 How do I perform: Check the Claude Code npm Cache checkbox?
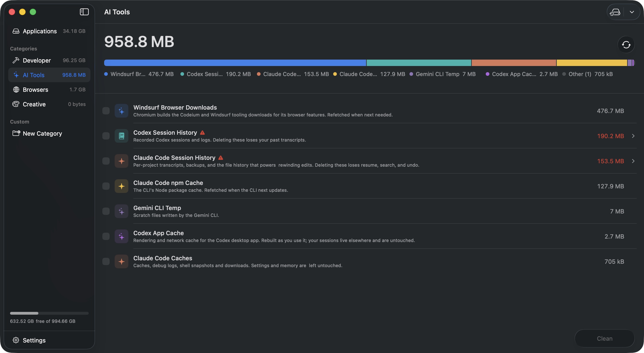(x=106, y=186)
